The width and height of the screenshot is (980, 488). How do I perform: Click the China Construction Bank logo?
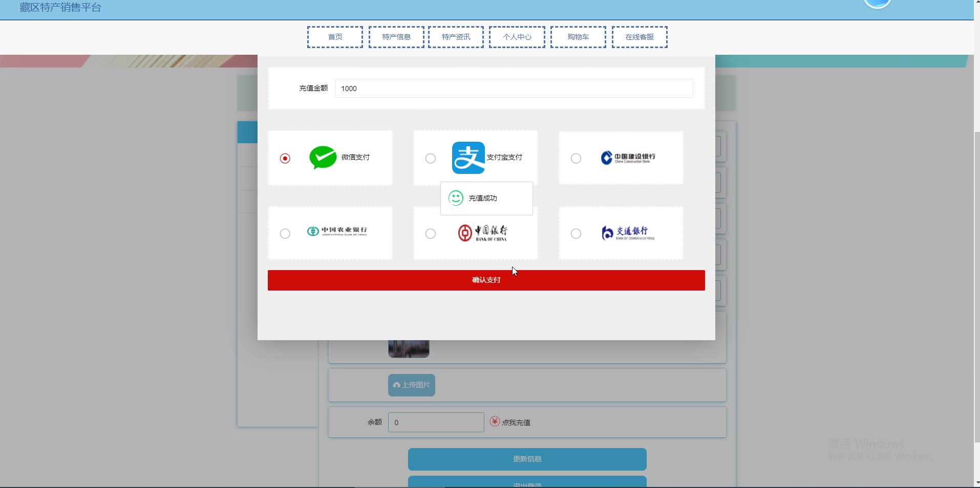tap(628, 158)
